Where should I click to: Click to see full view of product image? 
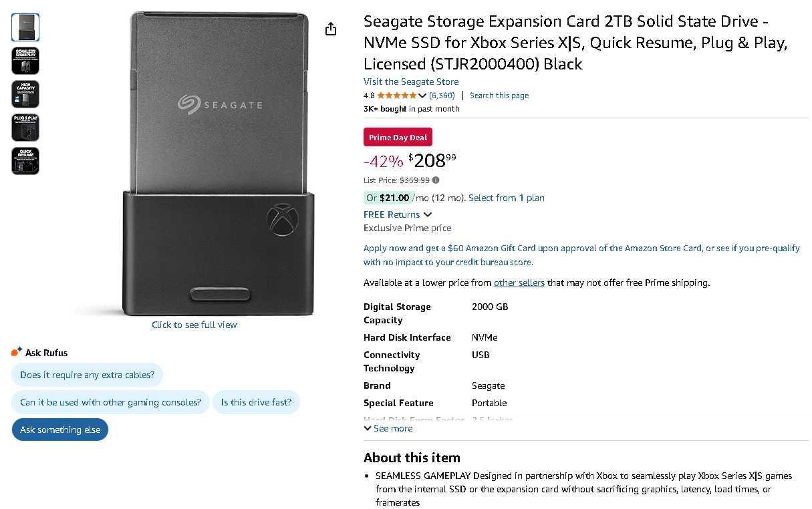click(194, 325)
